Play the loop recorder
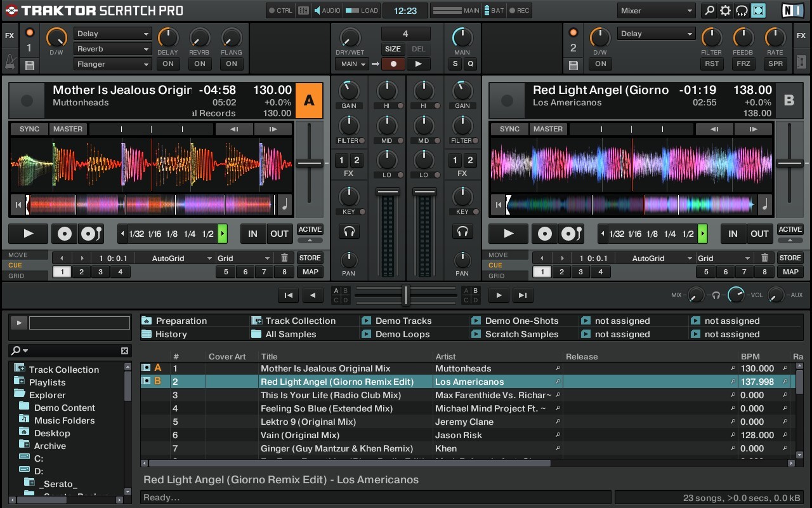Viewport: 812px width, 508px height. 417,63
